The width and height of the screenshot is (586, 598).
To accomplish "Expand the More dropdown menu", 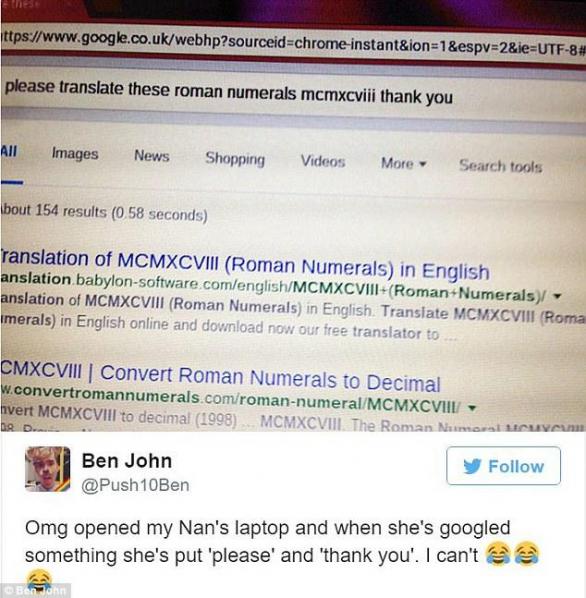I will (403, 164).
